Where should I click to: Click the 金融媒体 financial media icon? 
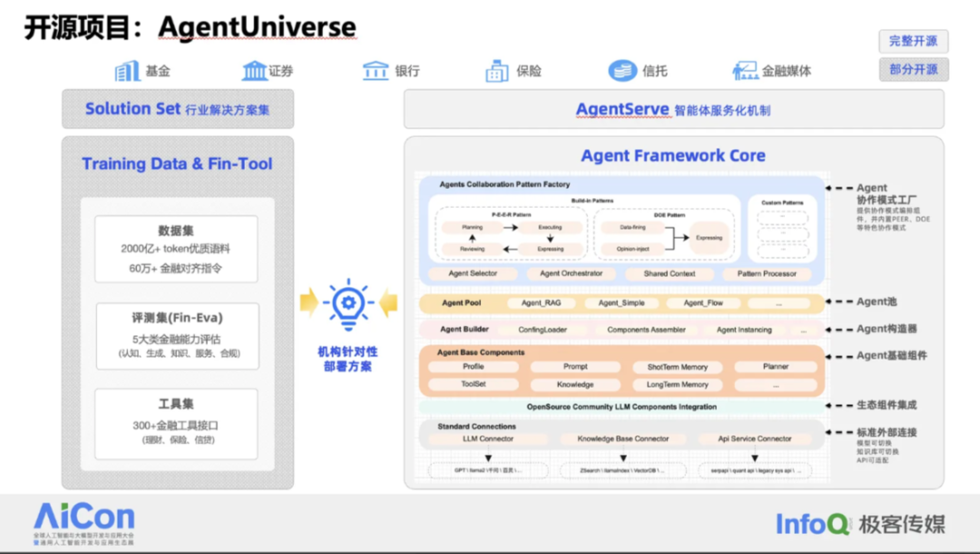745,71
